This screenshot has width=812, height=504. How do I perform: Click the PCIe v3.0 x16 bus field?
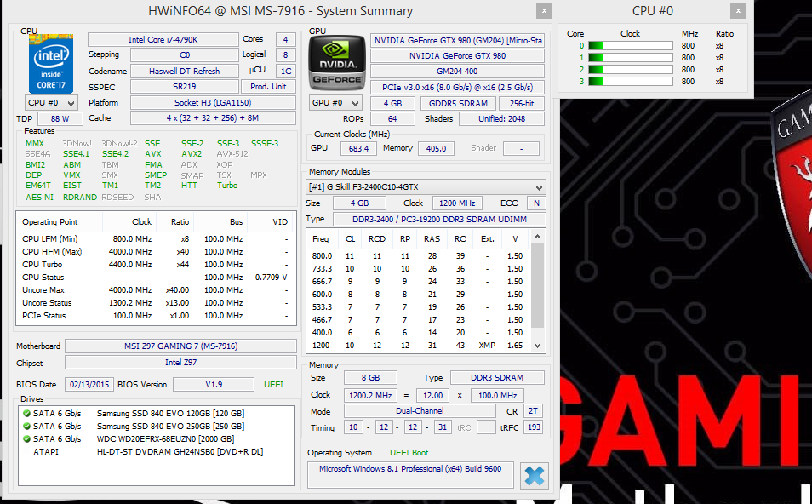click(457, 87)
